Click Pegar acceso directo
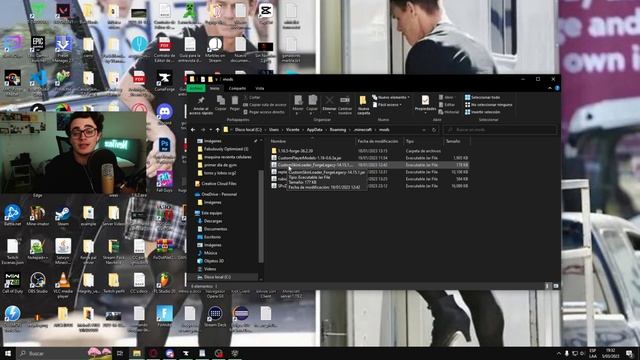The height and width of the screenshot is (360, 640). (x=264, y=112)
